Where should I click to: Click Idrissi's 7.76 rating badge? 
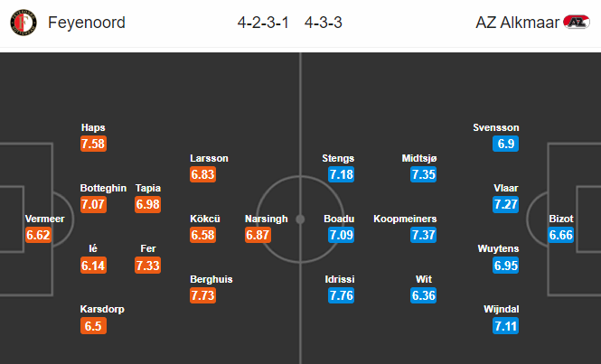pyautogui.click(x=341, y=295)
